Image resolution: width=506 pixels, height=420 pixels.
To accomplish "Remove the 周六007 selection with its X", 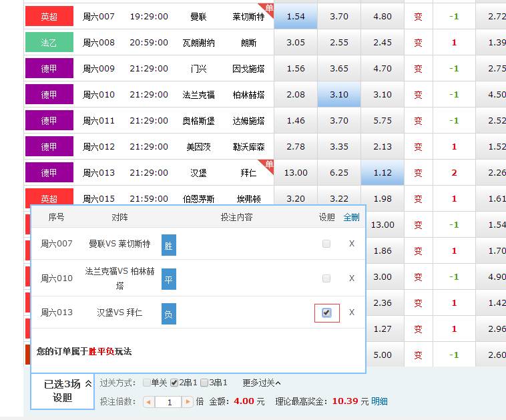I will [352, 244].
